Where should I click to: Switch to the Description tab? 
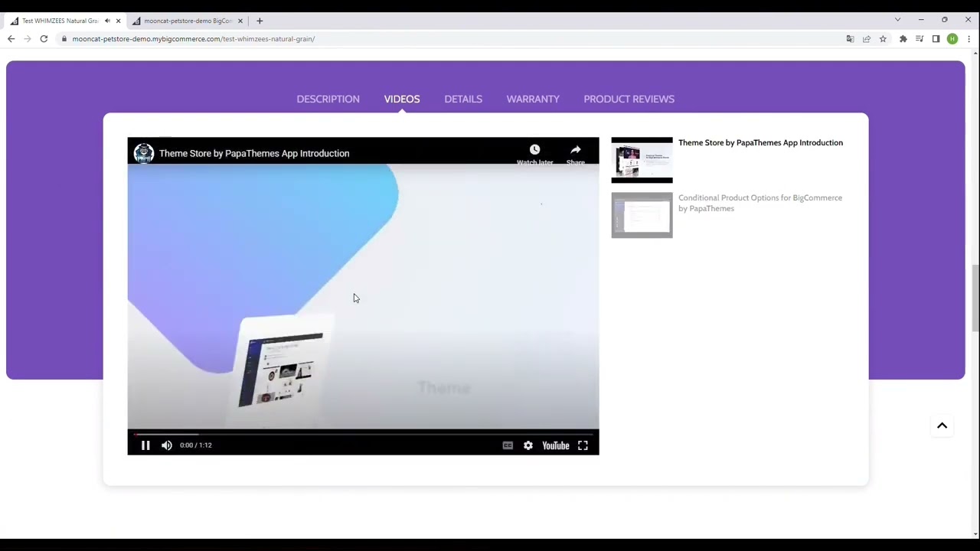coord(328,99)
